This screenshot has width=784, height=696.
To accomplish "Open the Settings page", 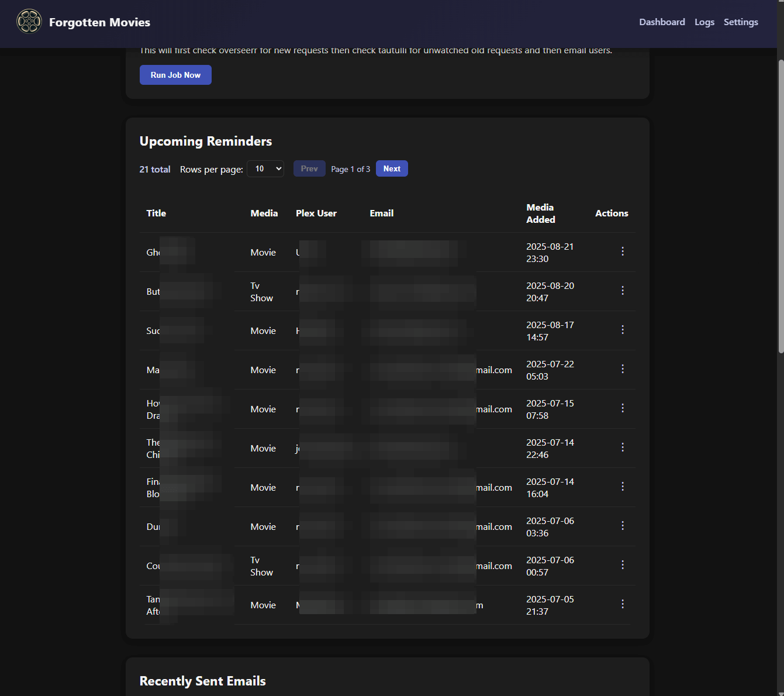I will click(741, 22).
